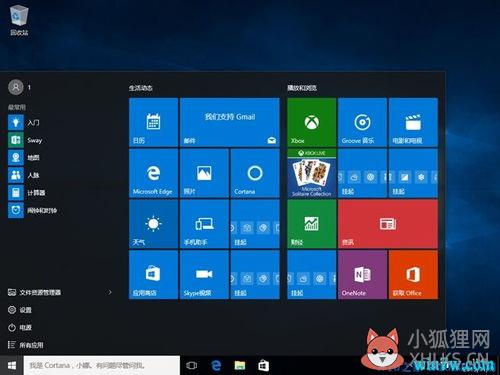Open the 应用商店 Store tile
The width and height of the screenshot is (500, 375).
(x=153, y=275)
